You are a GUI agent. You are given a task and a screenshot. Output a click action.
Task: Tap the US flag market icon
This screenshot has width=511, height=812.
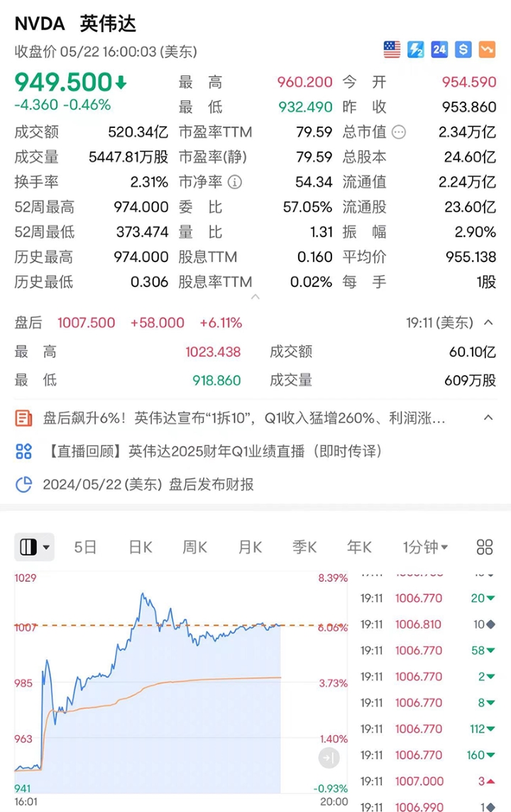(392, 50)
